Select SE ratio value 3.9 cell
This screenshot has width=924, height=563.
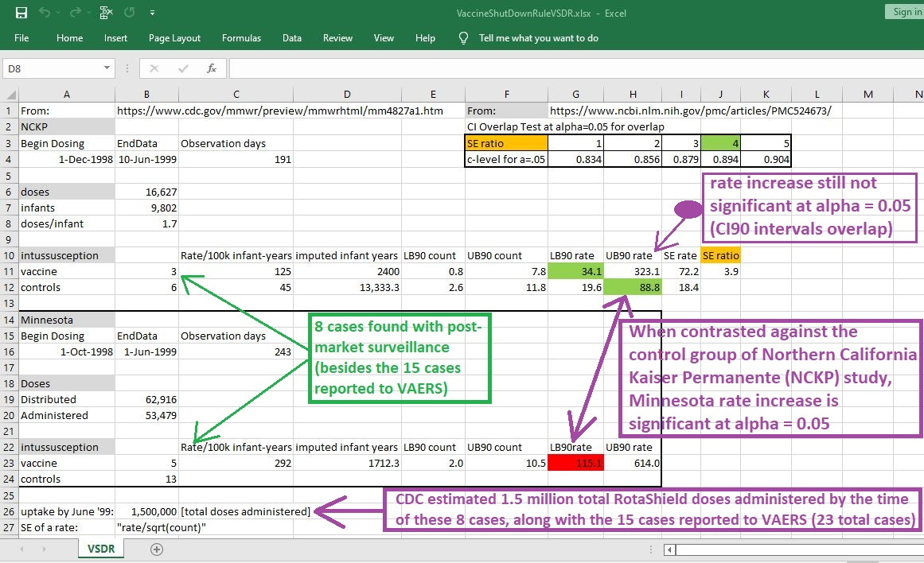pyautogui.click(x=721, y=271)
